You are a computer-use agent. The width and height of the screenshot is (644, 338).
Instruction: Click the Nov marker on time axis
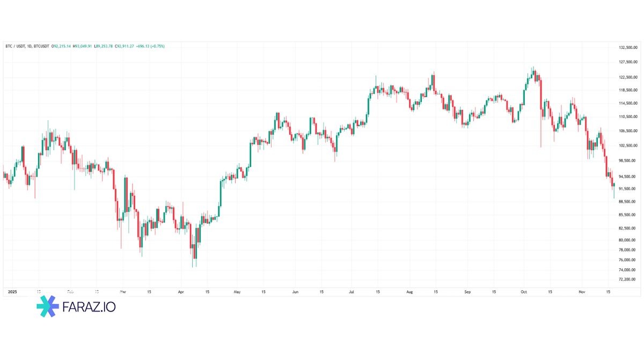pos(581,292)
